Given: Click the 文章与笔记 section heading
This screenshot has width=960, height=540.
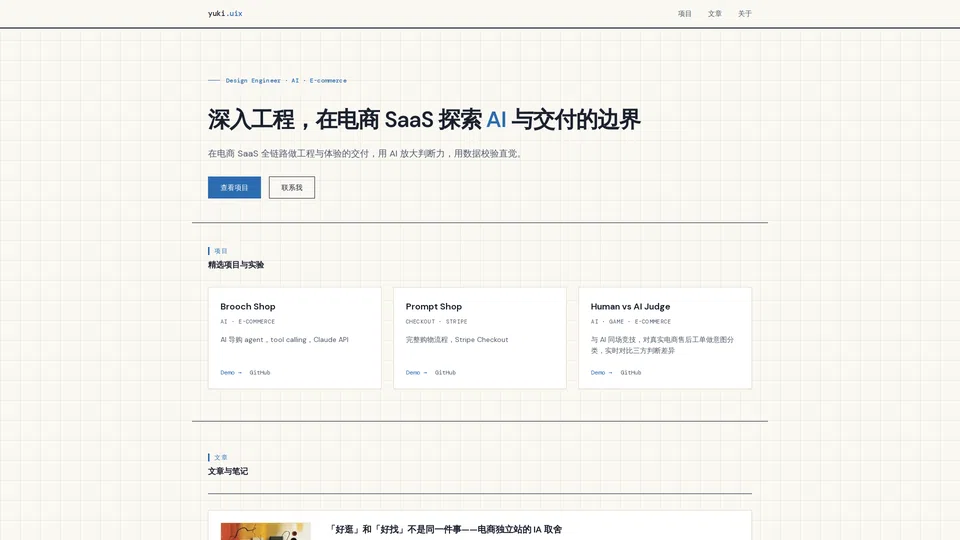Looking at the screenshot, I should (228, 471).
